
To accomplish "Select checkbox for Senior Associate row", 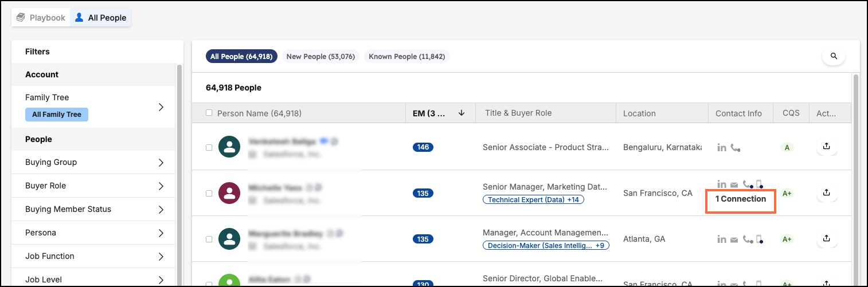I will tap(209, 147).
